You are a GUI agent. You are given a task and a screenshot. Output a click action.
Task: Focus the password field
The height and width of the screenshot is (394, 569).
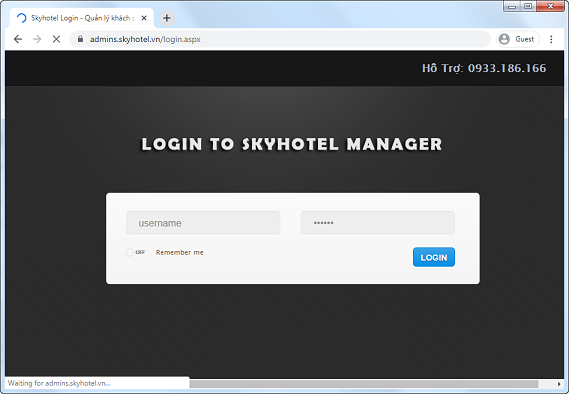[x=378, y=223]
